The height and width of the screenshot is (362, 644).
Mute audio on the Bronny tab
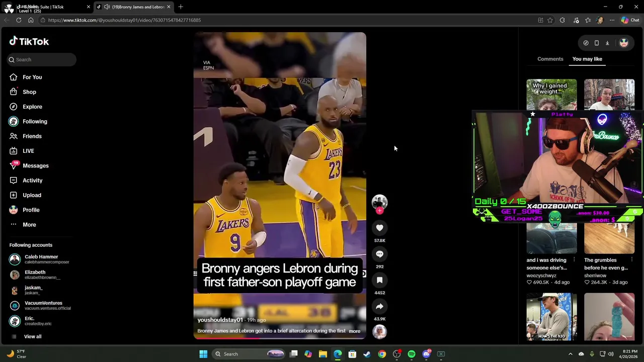pos(107,7)
